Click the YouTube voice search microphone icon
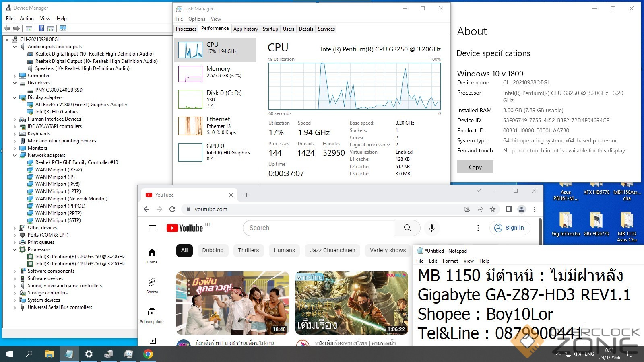The width and height of the screenshot is (644, 362). [x=431, y=228]
